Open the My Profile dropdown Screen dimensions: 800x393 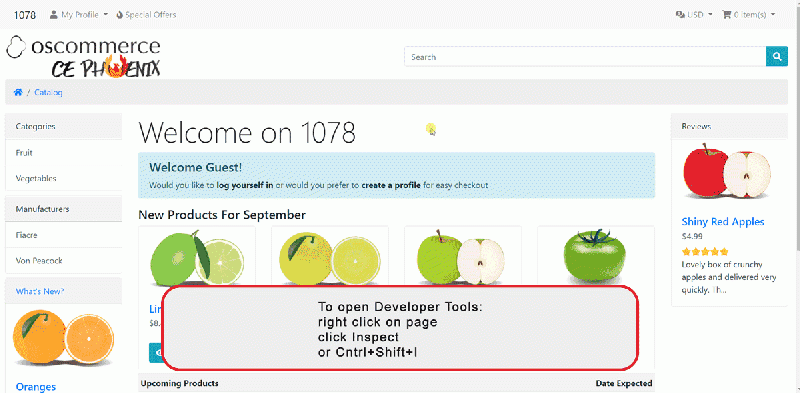(x=79, y=15)
